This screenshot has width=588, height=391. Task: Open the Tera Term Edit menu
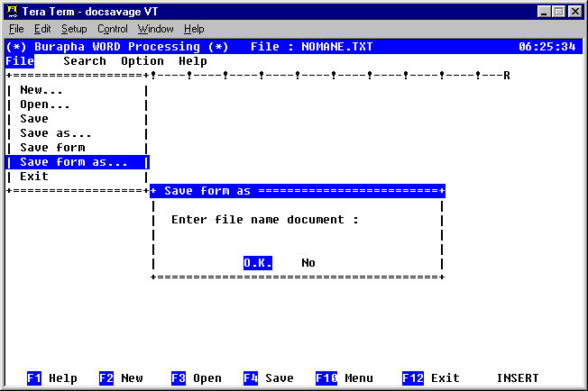tap(42, 29)
